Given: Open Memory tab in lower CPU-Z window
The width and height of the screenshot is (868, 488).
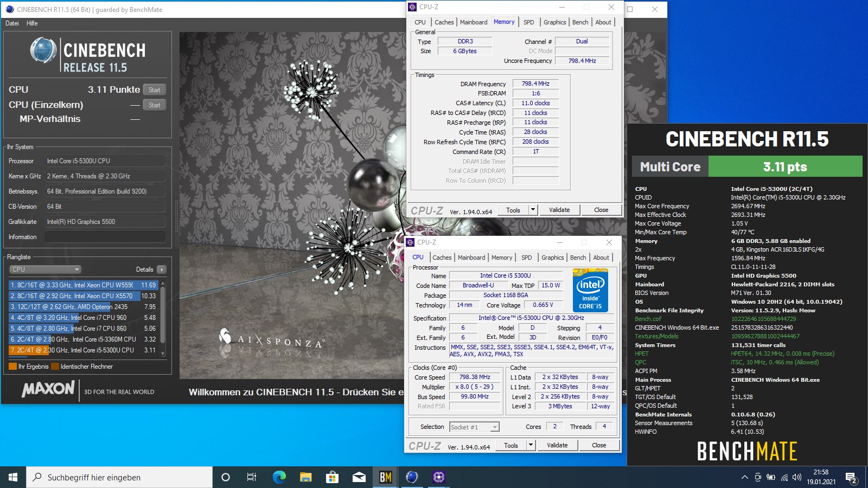Looking at the screenshot, I should [502, 258].
